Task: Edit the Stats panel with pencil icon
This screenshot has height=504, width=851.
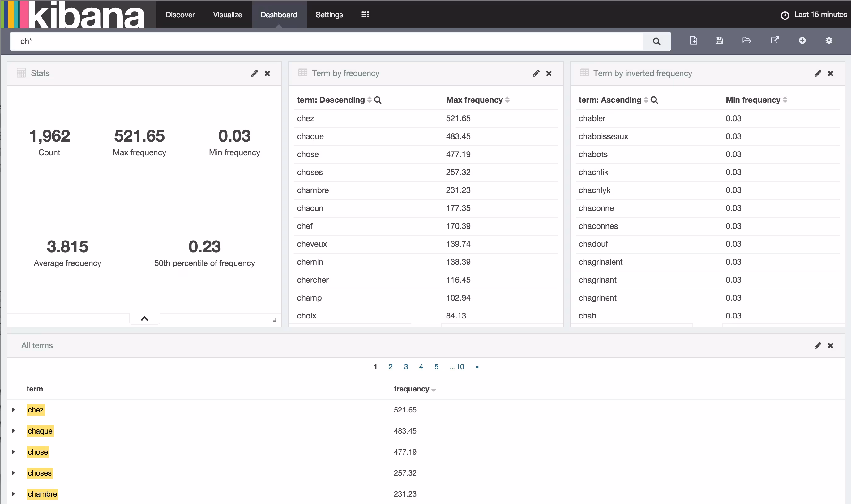Action: click(254, 73)
